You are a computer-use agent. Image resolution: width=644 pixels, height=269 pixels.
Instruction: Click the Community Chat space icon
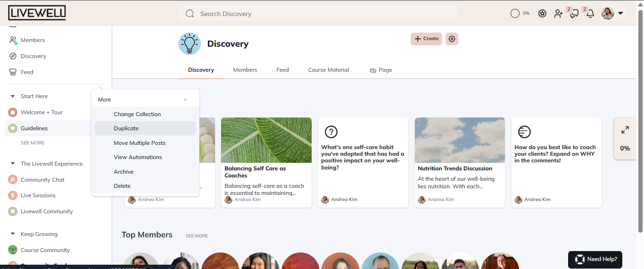(x=13, y=180)
